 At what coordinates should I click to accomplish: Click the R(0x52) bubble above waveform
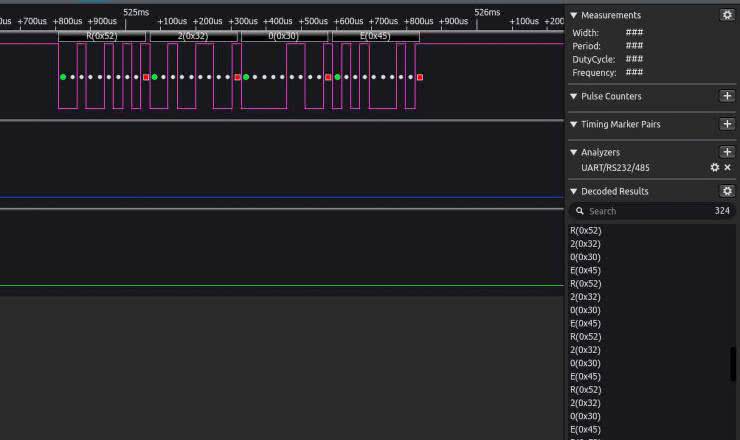coord(102,36)
